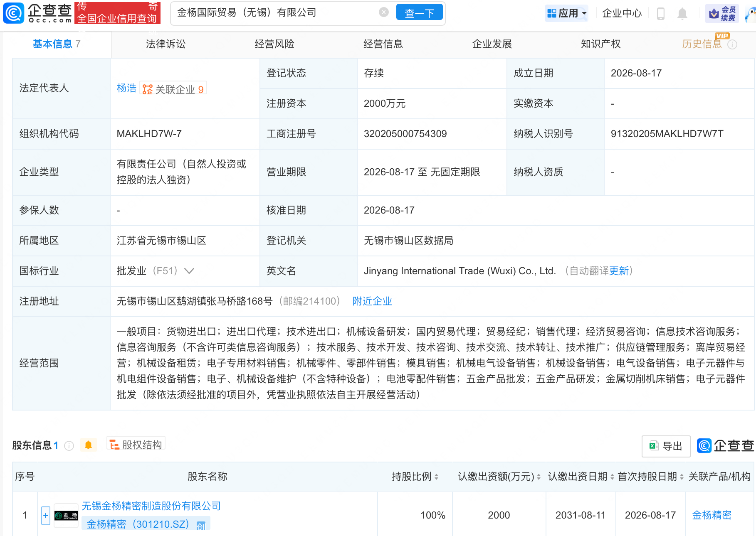Click the company name search field
756x536 pixels.
tap(274, 13)
